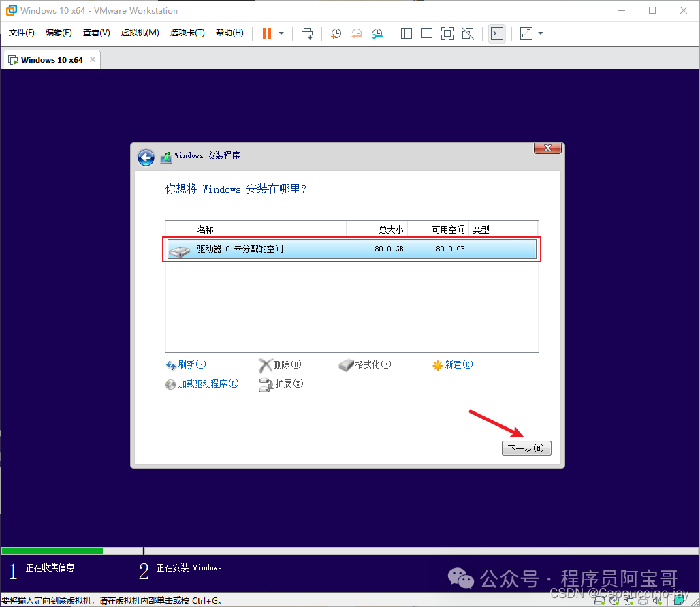Click the drive icon of 驱动器 0
Screen dimensions: 700x607
(x=180, y=251)
